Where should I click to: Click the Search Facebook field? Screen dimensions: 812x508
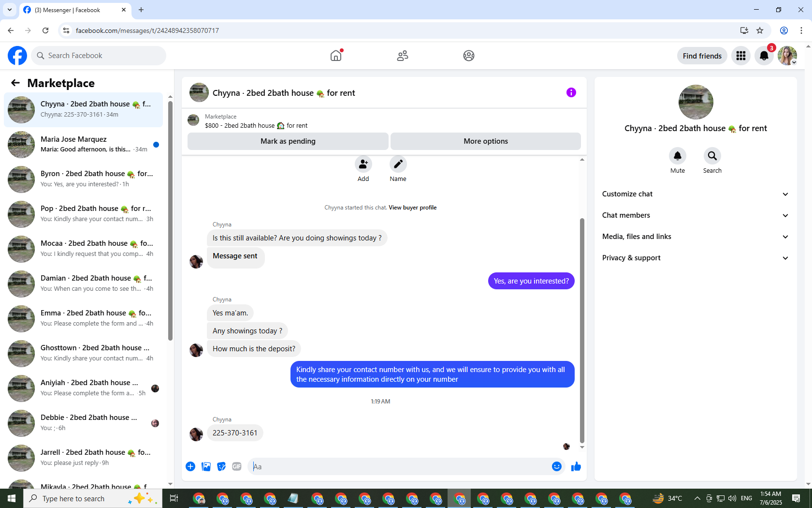(x=99, y=56)
